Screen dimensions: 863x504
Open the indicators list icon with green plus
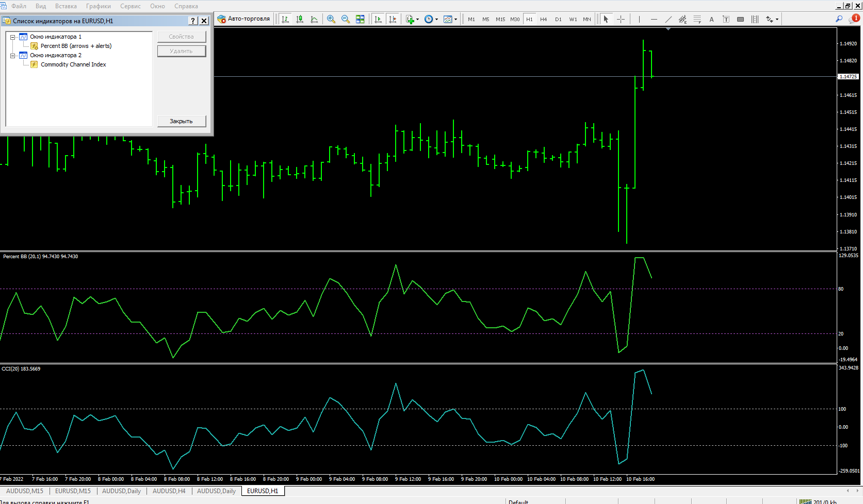(410, 19)
